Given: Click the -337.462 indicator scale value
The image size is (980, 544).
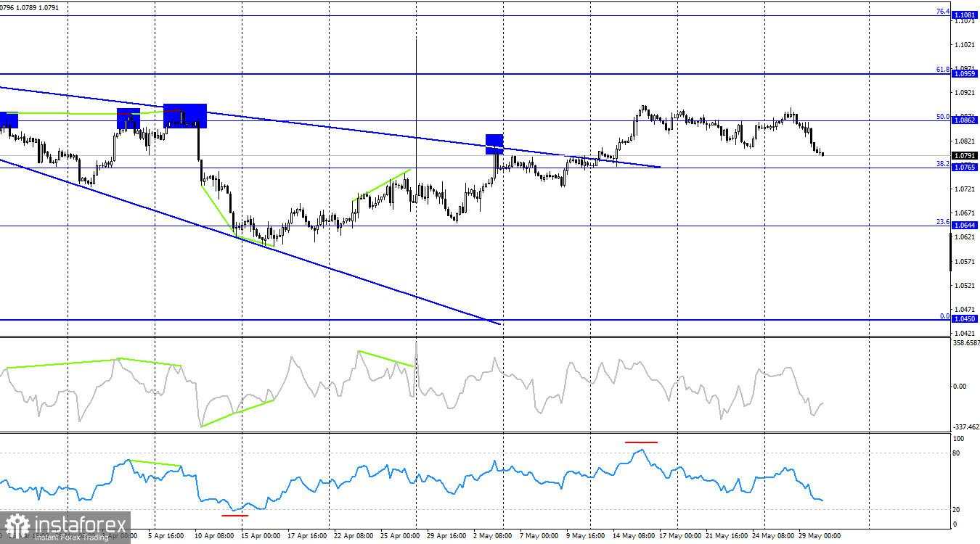Looking at the screenshot, I should (965, 428).
